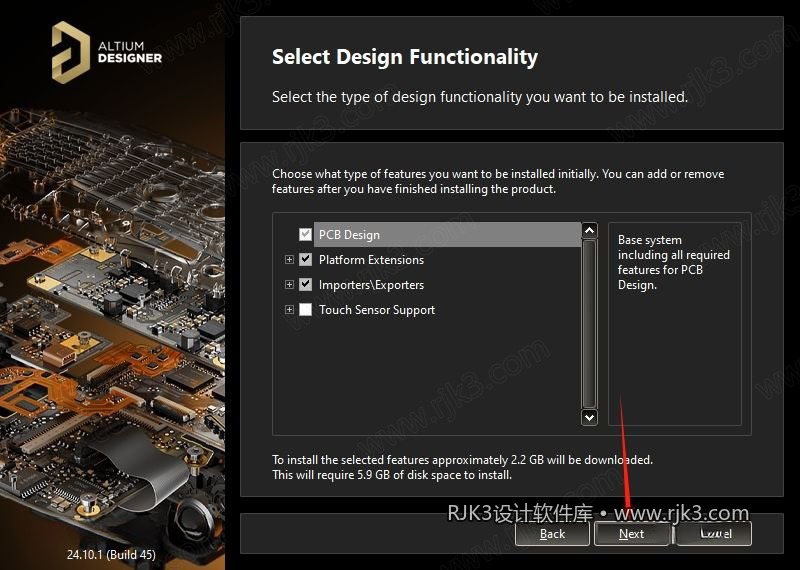This screenshot has width=800, height=570.
Task: Expand the Importers\Exporters tree node
Action: coord(289,284)
